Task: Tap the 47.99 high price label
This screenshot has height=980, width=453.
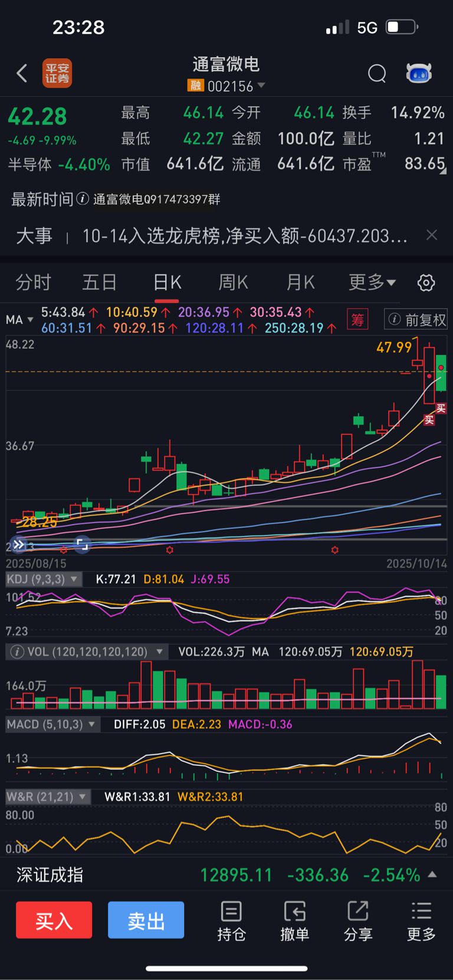Action: (x=394, y=347)
